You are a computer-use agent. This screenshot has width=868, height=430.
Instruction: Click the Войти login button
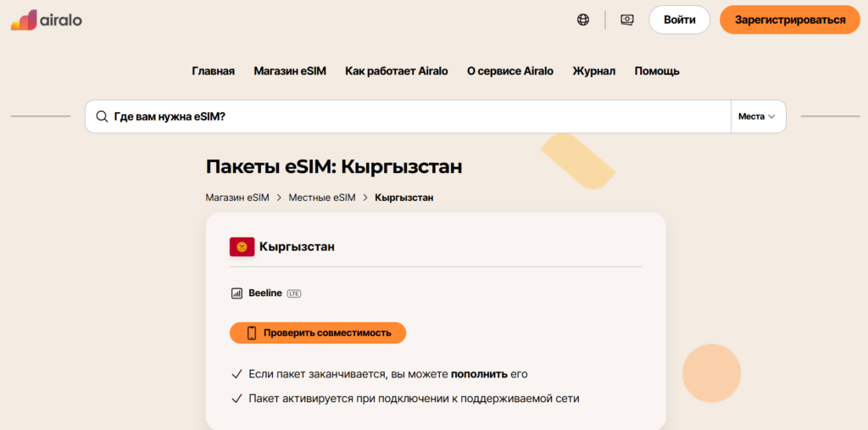[679, 20]
